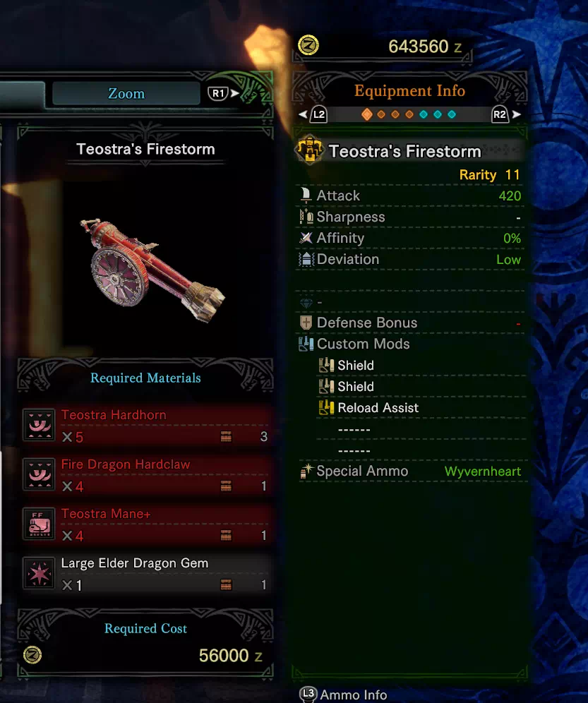
Task: Select the first teal page indicator dot
Action: [424, 114]
